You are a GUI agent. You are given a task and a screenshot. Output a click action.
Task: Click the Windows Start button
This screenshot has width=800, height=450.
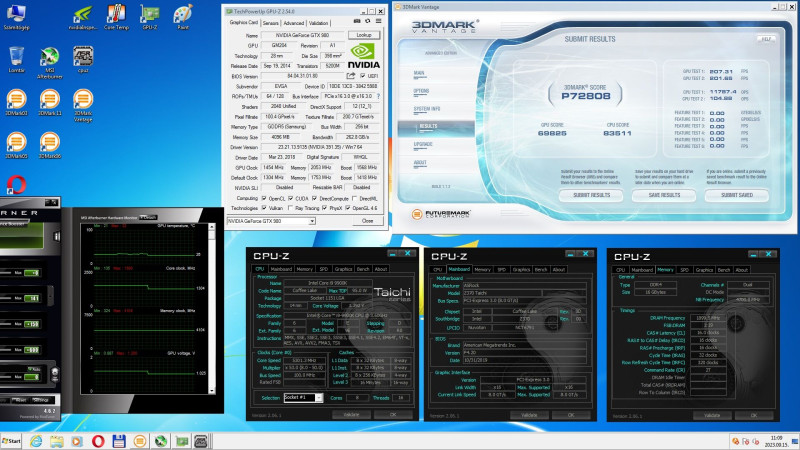(x=11, y=441)
